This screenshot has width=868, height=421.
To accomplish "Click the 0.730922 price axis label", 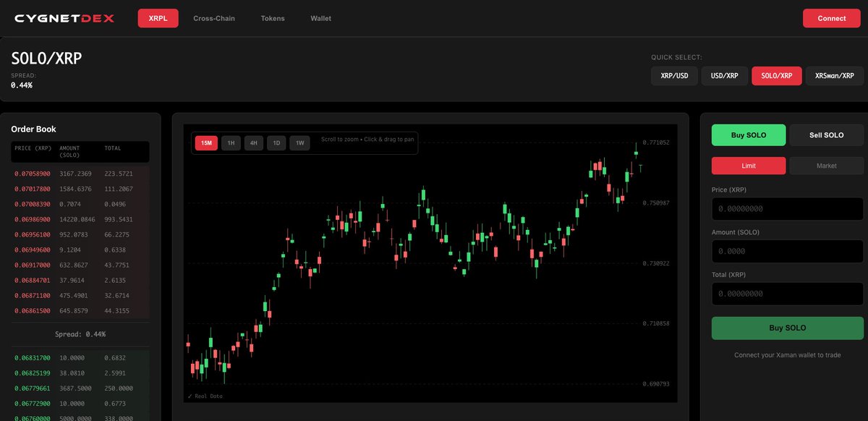I will click(656, 263).
